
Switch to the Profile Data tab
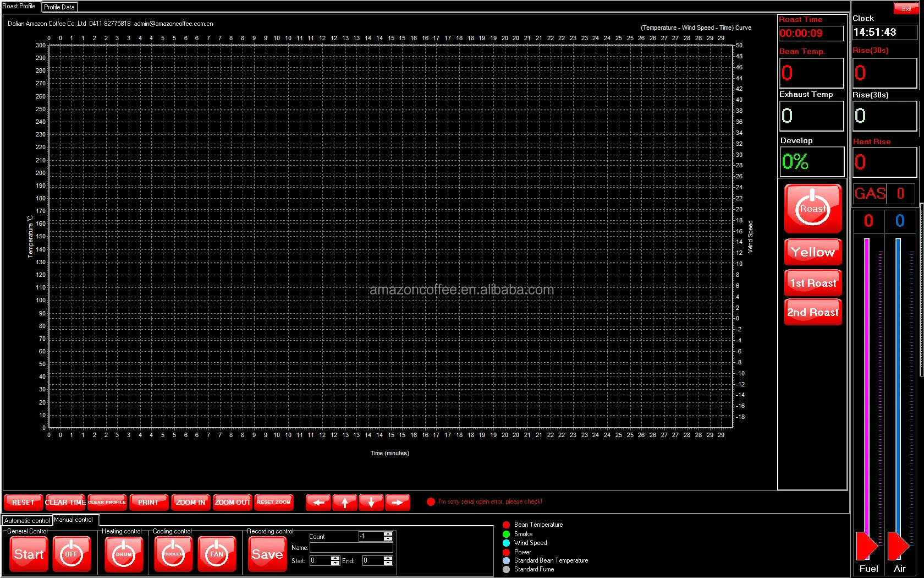tap(59, 7)
